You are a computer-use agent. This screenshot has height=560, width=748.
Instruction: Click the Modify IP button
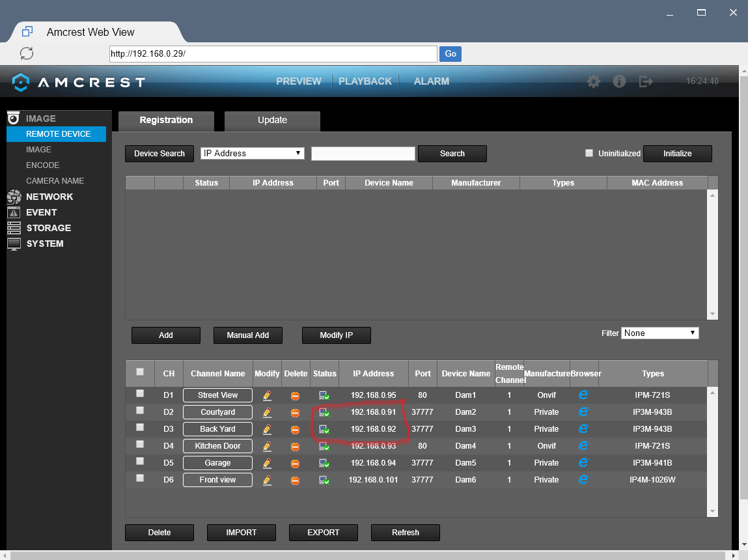[337, 335]
